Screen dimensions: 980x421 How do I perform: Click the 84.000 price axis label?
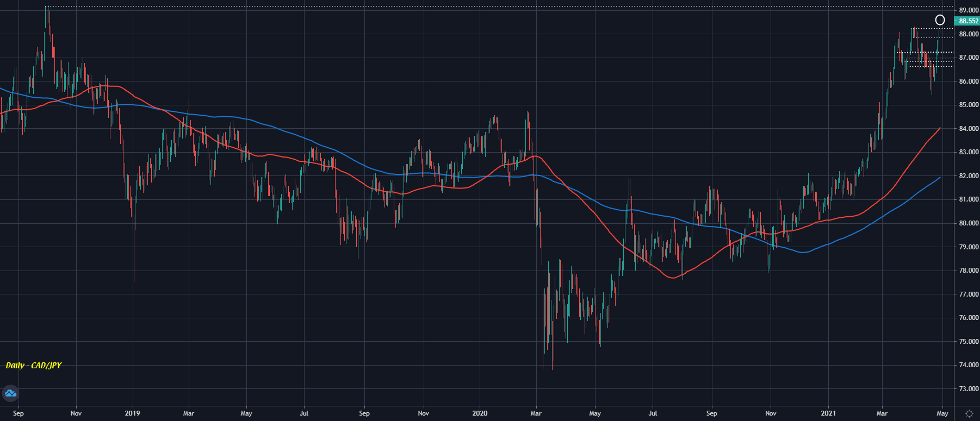coord(969,129)
